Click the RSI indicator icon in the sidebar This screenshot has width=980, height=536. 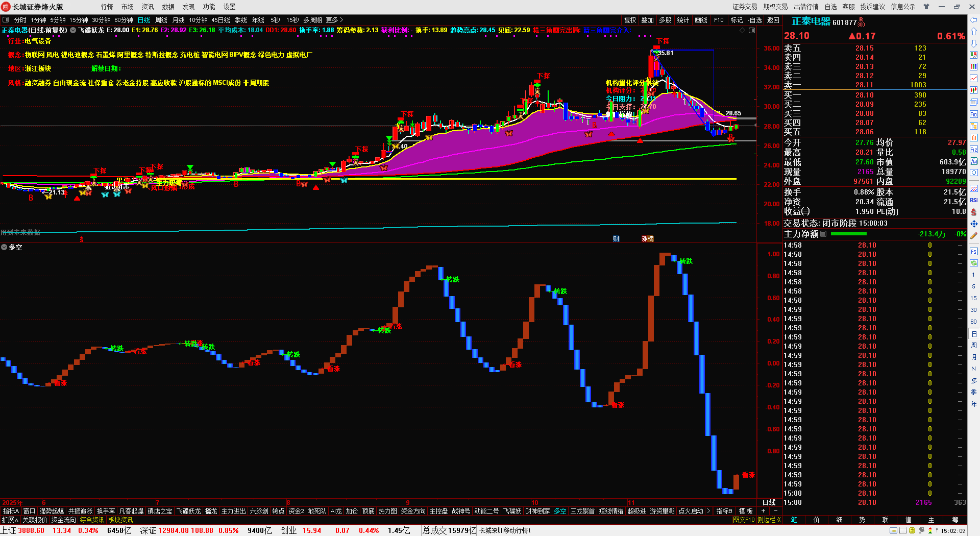point(973,200)
